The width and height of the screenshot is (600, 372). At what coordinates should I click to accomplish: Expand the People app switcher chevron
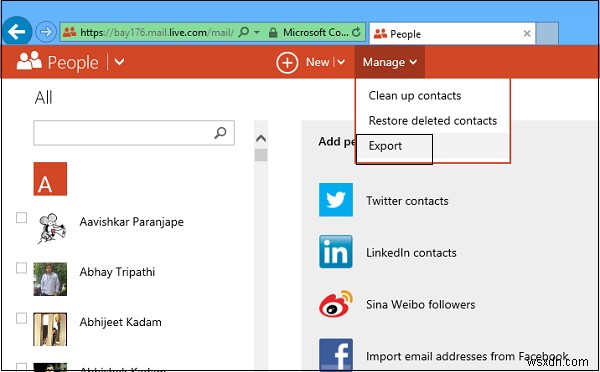click(x=119, y=62)
